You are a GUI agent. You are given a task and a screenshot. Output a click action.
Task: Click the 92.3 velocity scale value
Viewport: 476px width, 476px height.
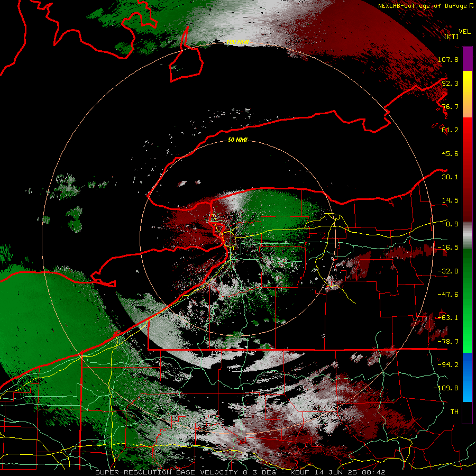click(450, 83)
